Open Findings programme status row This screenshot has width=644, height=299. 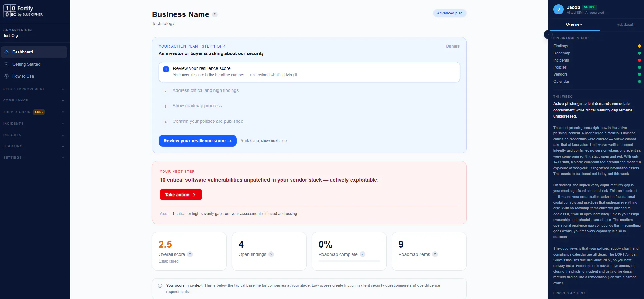(x=597, y=46)
